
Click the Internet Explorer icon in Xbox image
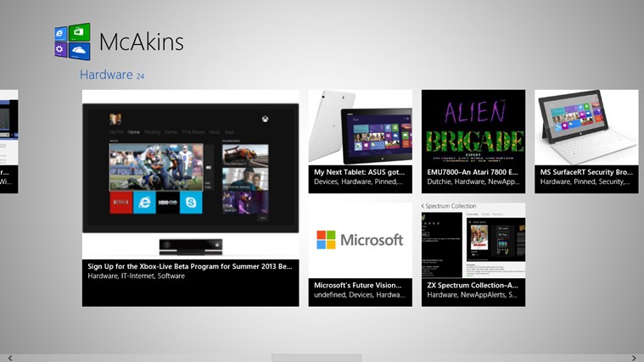[144, 202]
